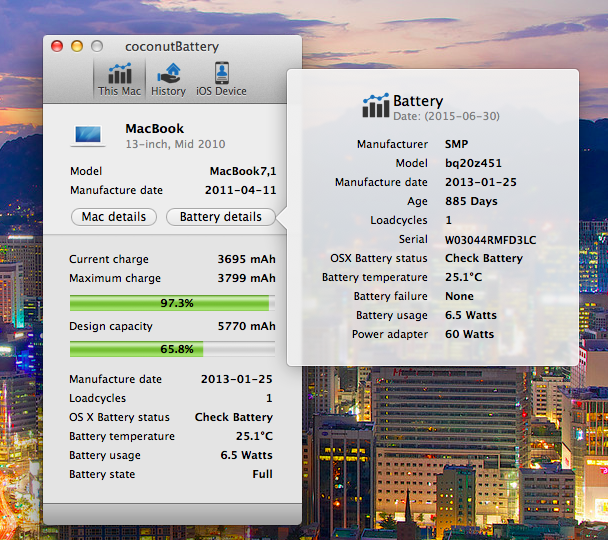
Task: Click the grey zoom window button
Action: (97, 47)
